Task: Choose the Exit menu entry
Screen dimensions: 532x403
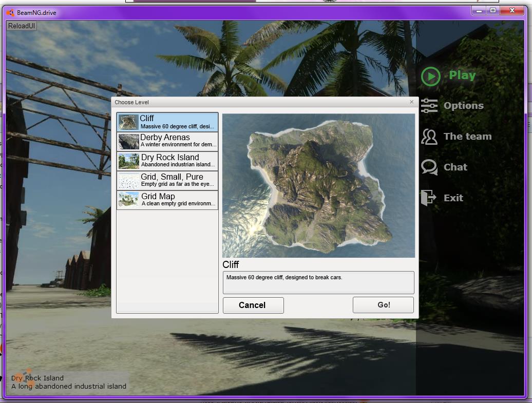Action: coord(453,198)
